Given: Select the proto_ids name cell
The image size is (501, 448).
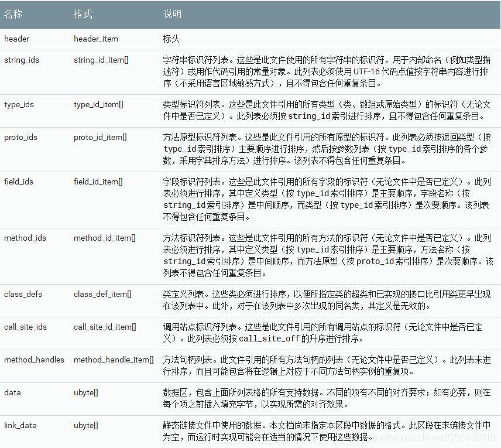Looking at the screenshot, I should (x=20, y=137).
